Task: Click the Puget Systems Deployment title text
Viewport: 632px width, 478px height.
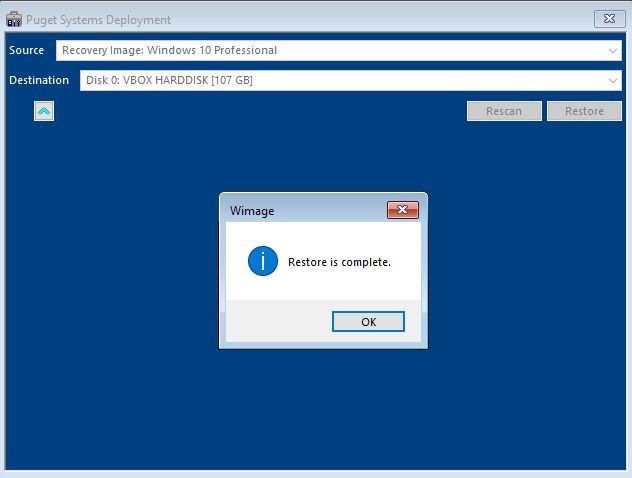Action: tap(98, 20)
